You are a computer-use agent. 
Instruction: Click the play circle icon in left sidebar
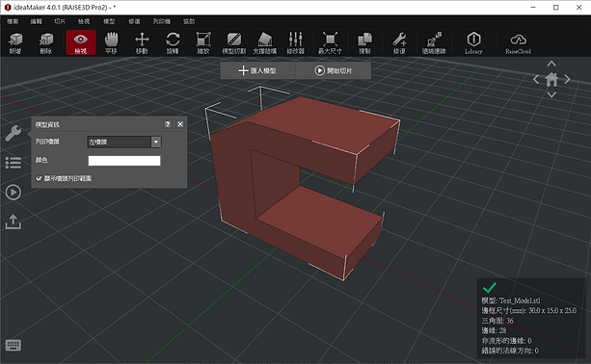[x=13, y=193]
